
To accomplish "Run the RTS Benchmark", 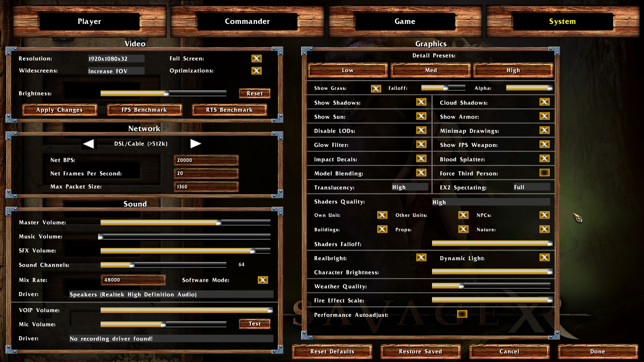I will 229,110.
